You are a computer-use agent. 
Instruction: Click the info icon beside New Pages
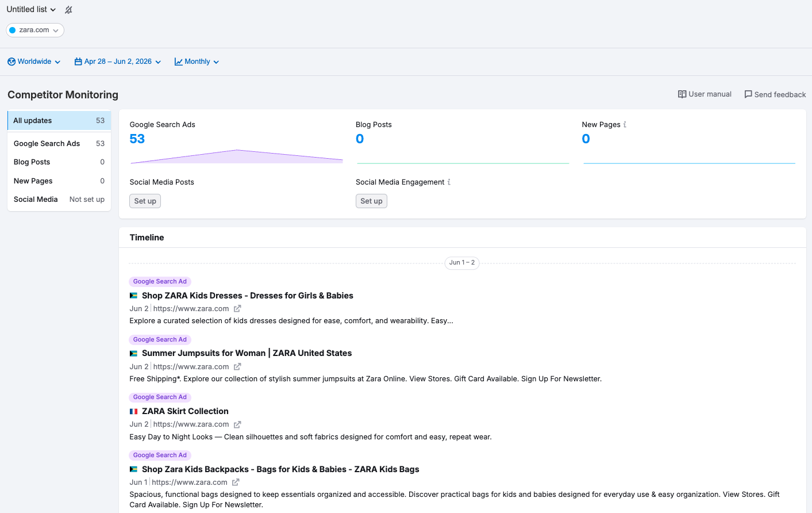pos(625,124)
